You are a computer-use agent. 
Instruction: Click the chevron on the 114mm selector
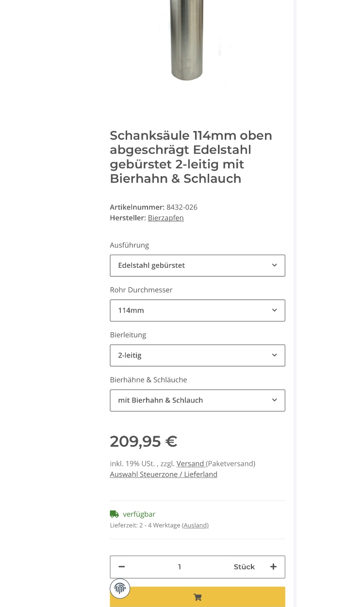[274, 311]
